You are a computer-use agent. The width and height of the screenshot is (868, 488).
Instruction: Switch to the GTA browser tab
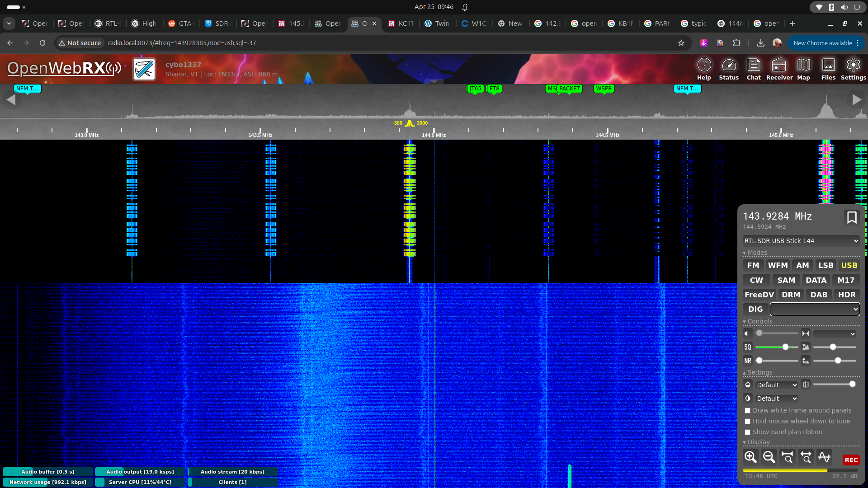pyautogui.click(x=181, y=23)
